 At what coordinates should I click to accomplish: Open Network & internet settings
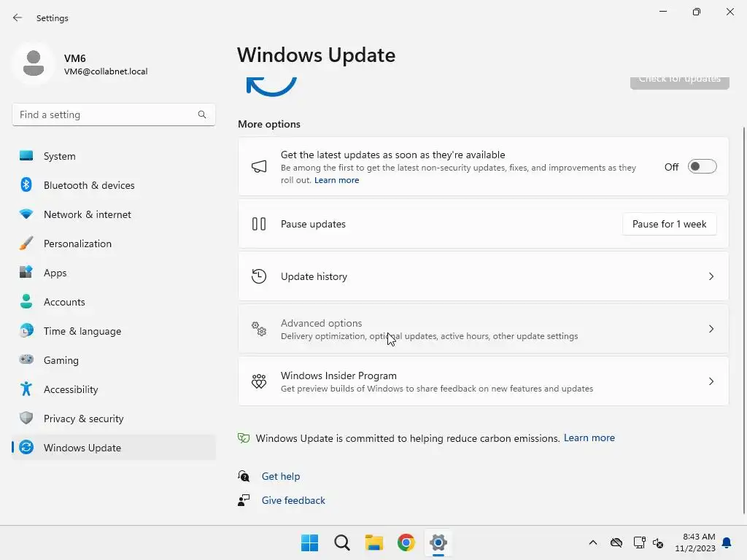[114, 214]
